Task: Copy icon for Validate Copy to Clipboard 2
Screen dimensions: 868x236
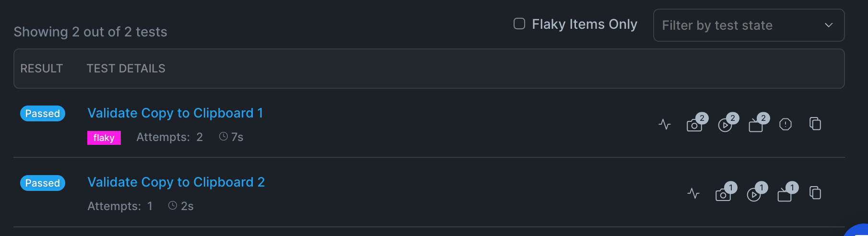Action: pyautogui.click(x=815, y=193)
